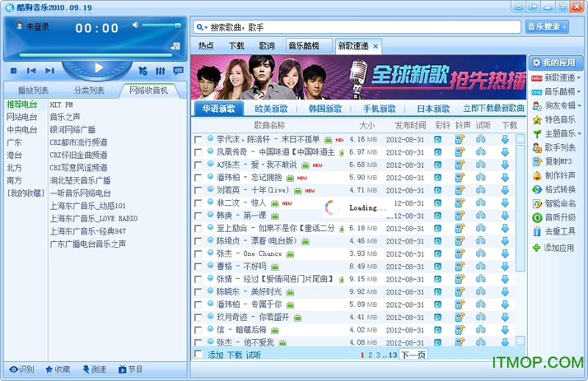The image size is (588, 381).
Task: Check the box for 韩庚 第一课
Action: coord(198,216)
